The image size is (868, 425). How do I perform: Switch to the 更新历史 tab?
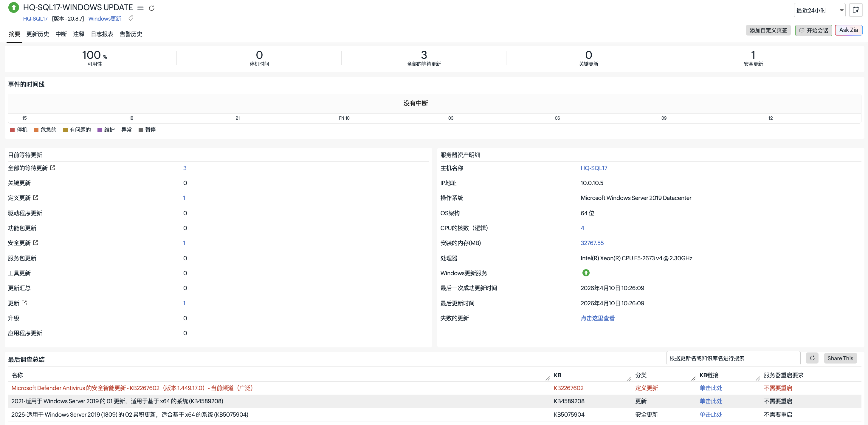coord(38,34)
